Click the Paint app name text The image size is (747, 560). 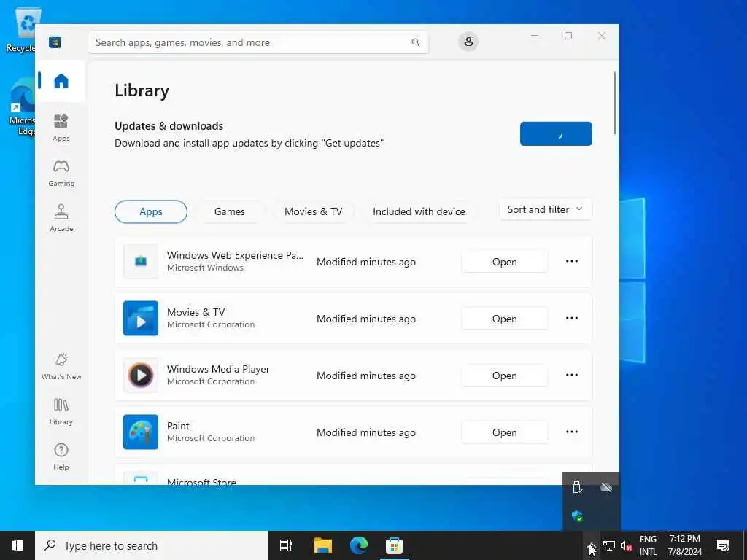pyautogui.click(x=178, y=426)
